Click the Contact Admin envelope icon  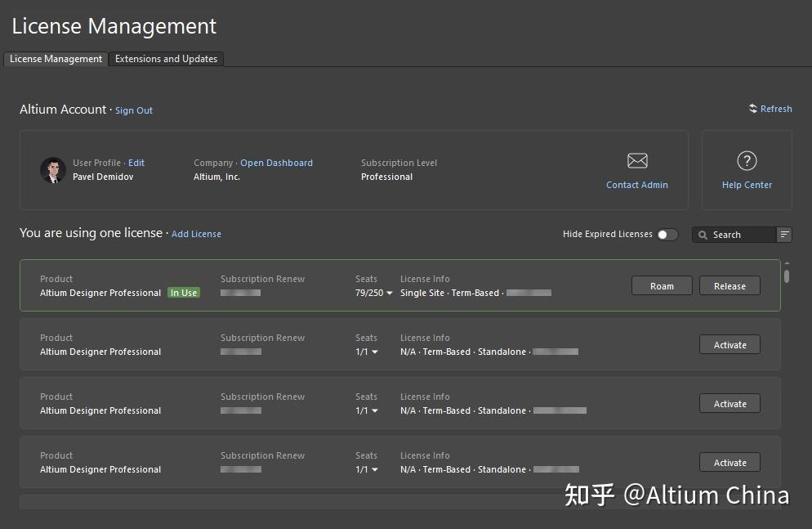pos(637,161)
